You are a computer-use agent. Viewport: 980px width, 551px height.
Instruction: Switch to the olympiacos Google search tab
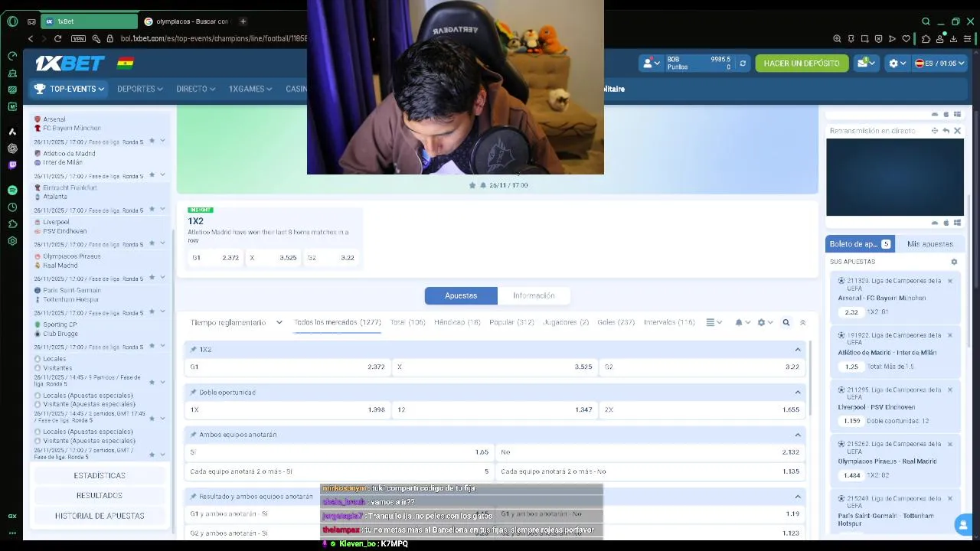click(188, 21)
